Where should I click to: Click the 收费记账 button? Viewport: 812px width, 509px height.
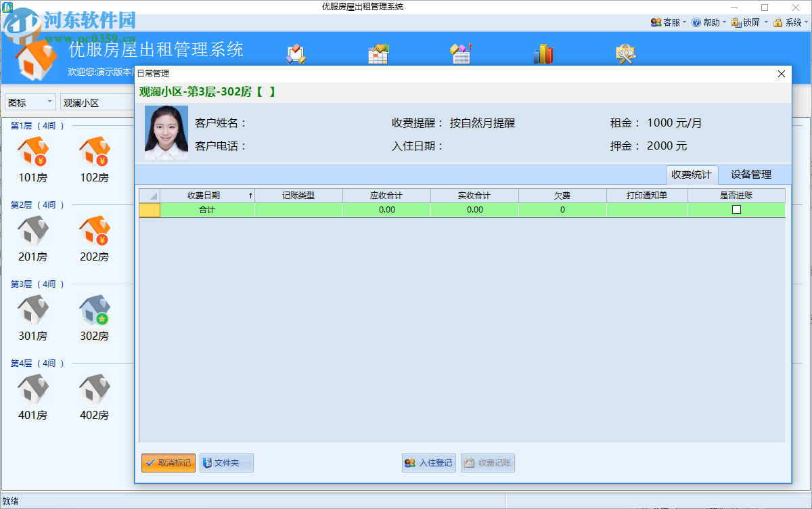tap(488, 463)
